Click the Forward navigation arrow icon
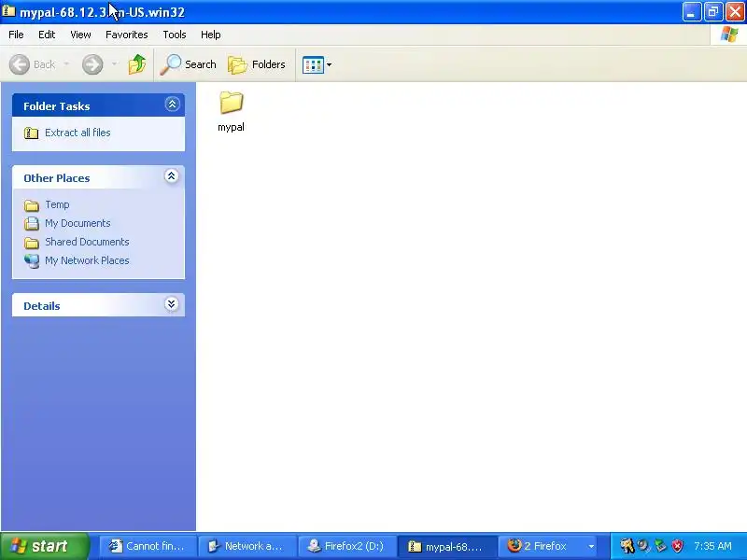The image size is (747, 560). click(x=92, y=64)
